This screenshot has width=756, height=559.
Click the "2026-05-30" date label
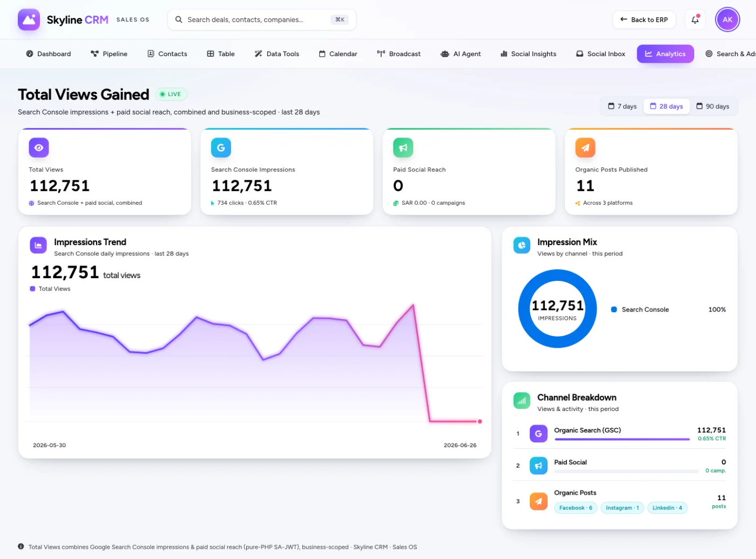point(49,446)
